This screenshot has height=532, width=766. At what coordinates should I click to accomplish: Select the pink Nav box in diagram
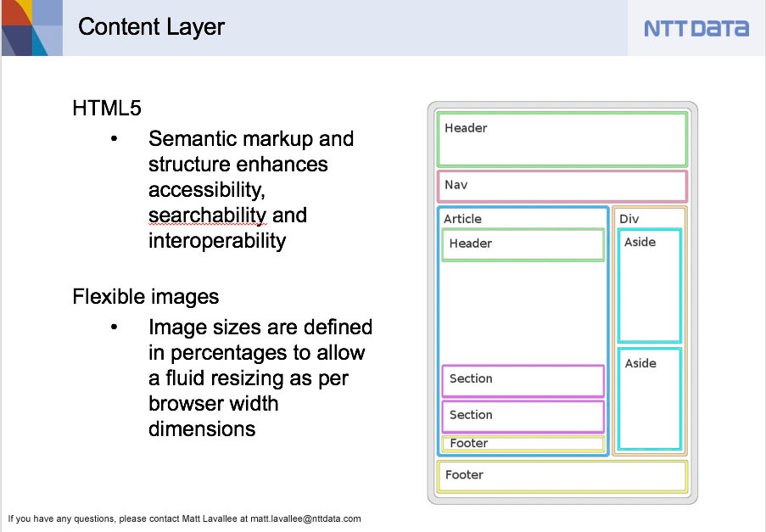[562, 186]
